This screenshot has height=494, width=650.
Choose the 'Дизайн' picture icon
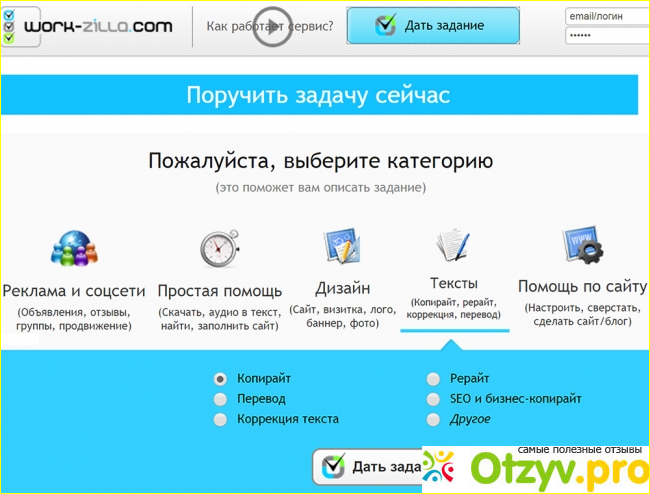(x=342, y=247)
